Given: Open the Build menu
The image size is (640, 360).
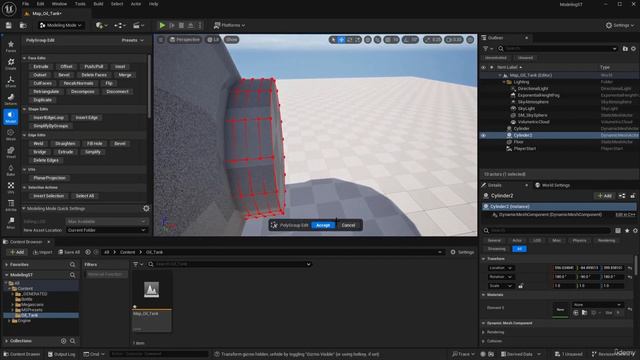Looking at the screenshot, I should pos(98,4).
